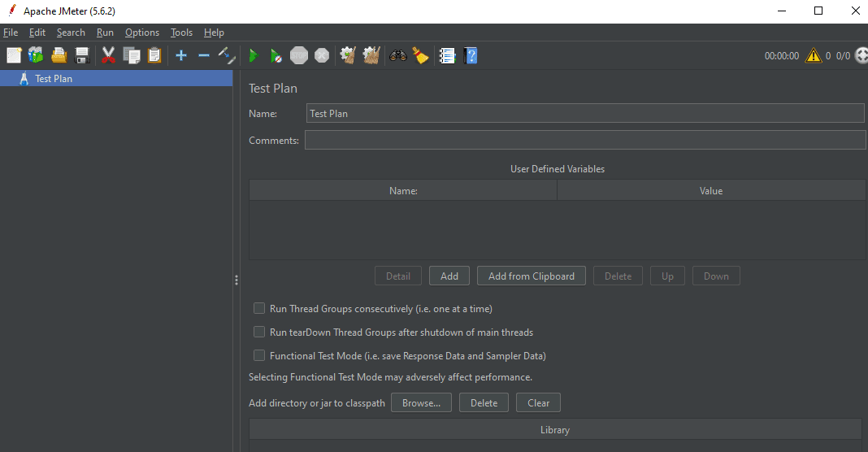Enable Run Thread Groups consecutively checkbox
Image resolution: width=868 pixels, height=452 pixels.
pos(259,309)
